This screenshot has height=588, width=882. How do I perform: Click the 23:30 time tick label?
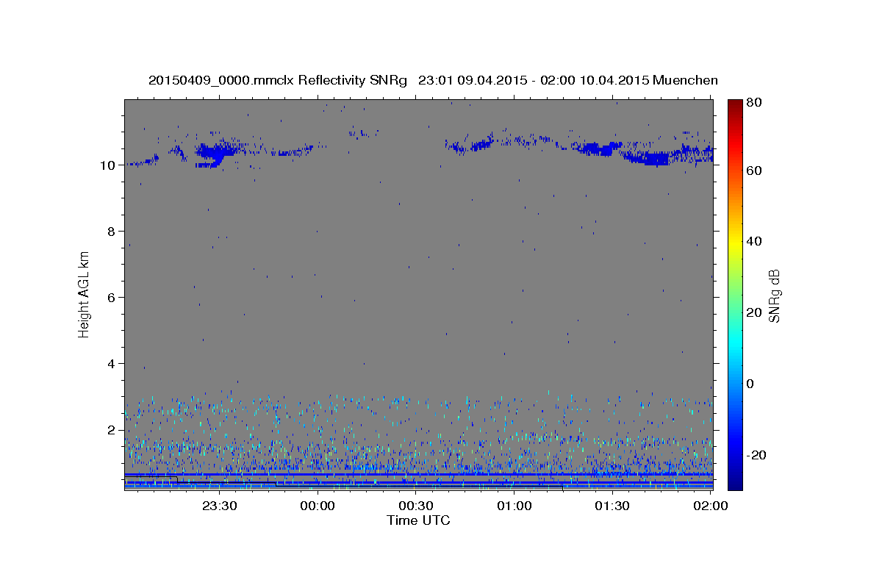(219, 506)
